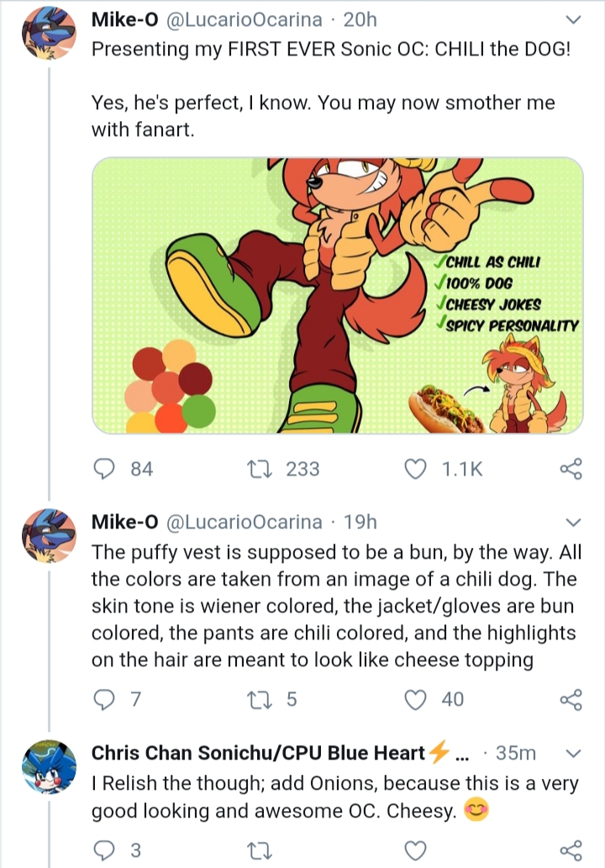Open the Chili the Dog artwork image
Viewport: 605px width, 868px height.
338,296
